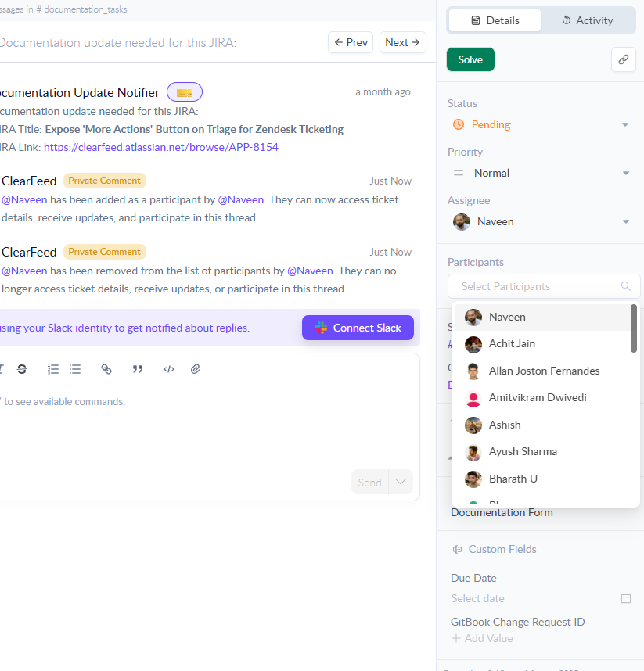Choose Achit Jain from participants list
The height and width of the screenshot is (671, 644).
coord(512,344)
